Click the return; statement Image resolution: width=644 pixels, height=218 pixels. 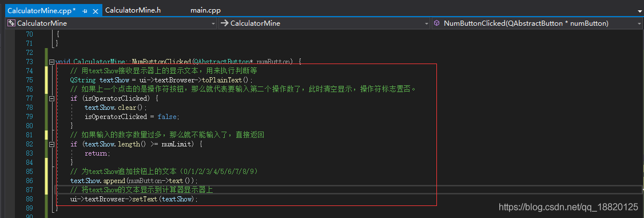pos(98,153)
